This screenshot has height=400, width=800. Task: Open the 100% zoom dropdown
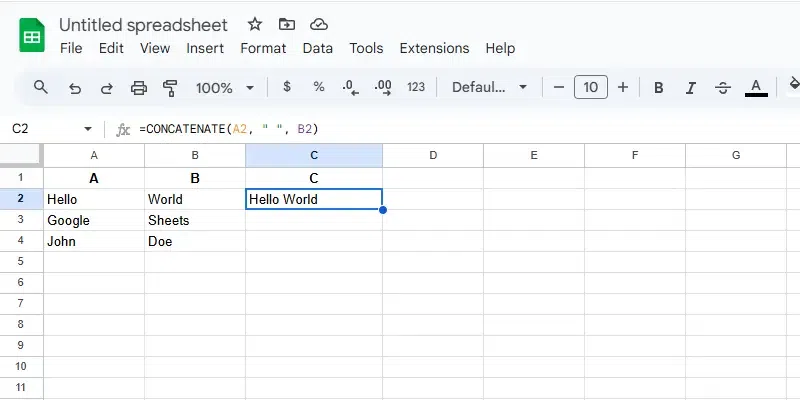tap(225, 87)
